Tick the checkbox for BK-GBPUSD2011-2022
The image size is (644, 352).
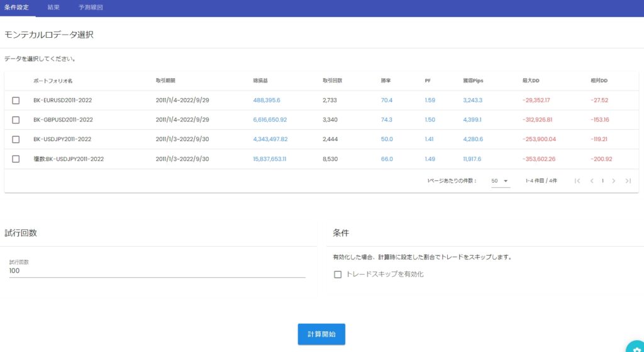pyautogui.click(x=16, y=120)
